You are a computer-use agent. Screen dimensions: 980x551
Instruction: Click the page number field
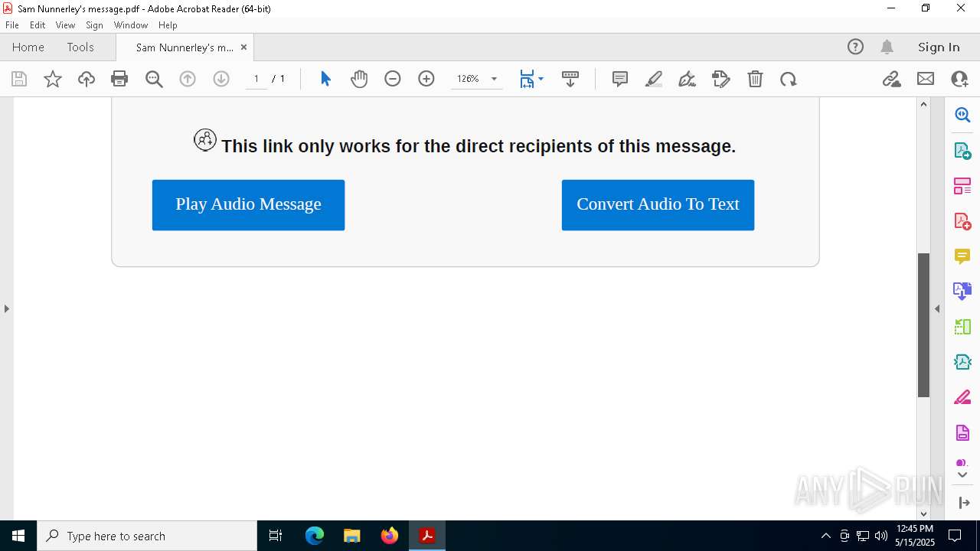pos(256,79)
